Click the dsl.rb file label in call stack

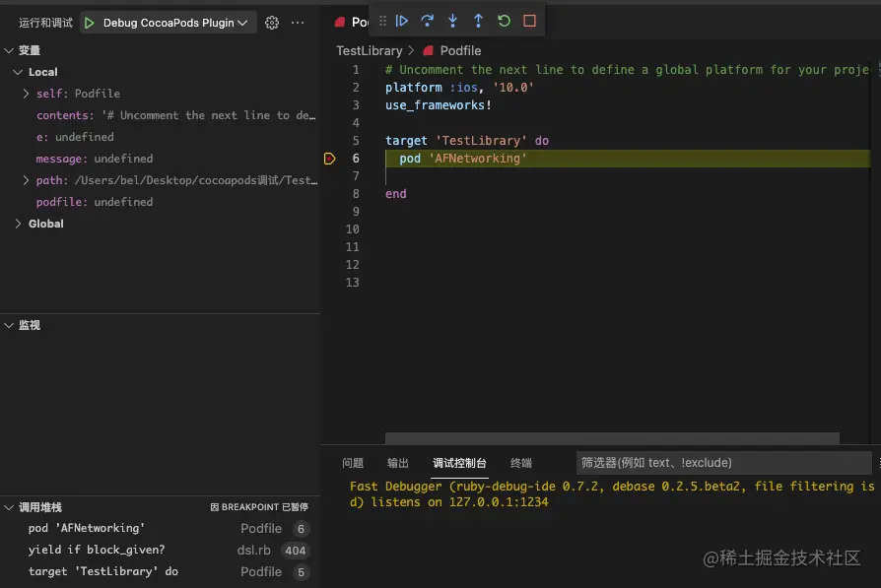(x=253, y=551)
